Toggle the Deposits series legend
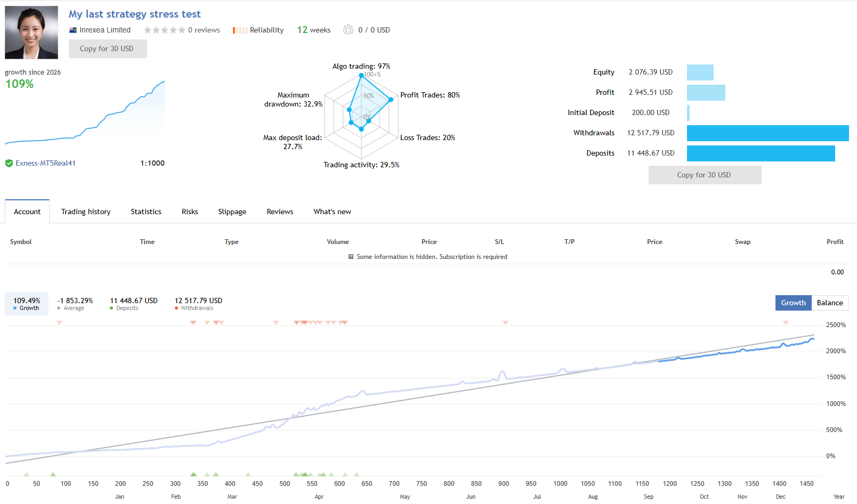The width and height of the screenshot is (857, 504). point(134,304)
